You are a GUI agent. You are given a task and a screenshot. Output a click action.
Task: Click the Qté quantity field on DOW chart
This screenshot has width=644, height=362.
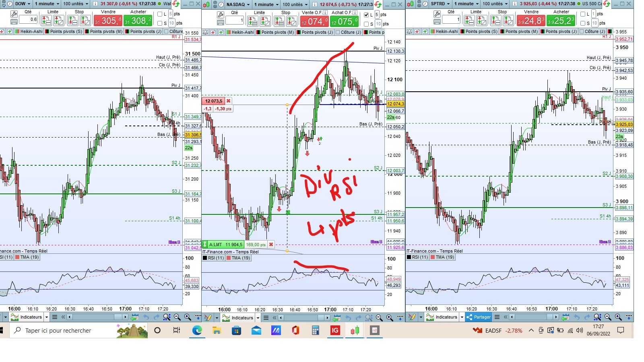(x=28, y=19)
